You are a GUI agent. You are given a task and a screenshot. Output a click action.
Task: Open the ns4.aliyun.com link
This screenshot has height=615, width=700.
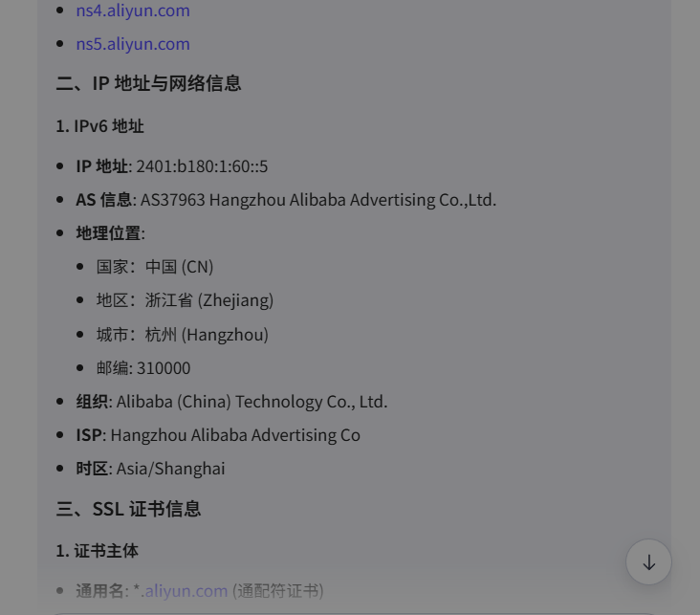133,11
